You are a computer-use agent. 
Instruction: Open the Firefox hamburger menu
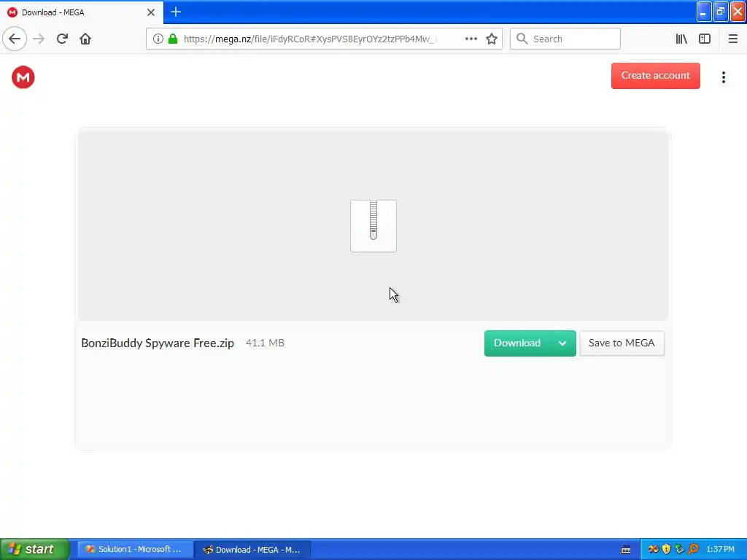[x=732, y=39]
